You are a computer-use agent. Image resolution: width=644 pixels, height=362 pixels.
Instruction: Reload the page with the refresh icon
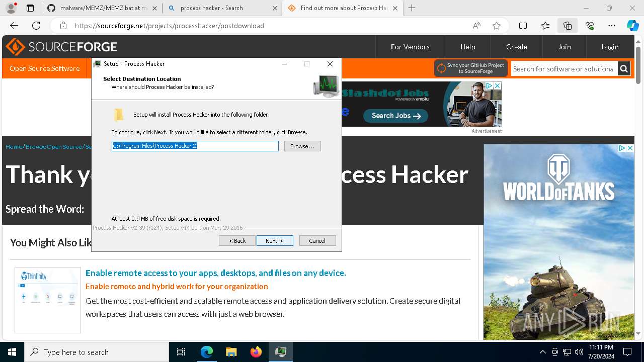click(36, 26)
